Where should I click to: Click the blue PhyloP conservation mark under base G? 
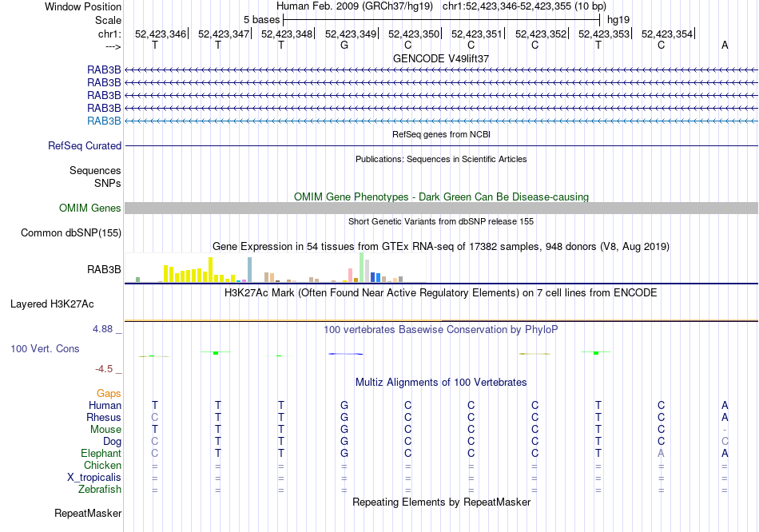346,354
